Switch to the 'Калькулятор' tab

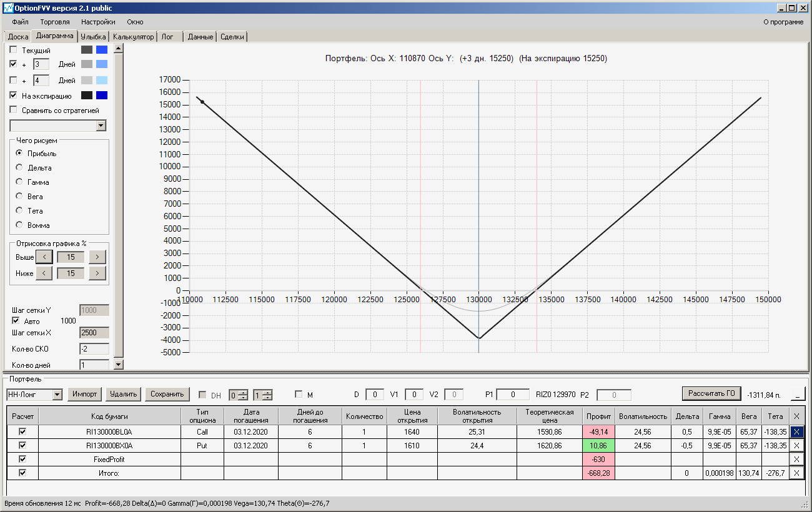point(133,37)
